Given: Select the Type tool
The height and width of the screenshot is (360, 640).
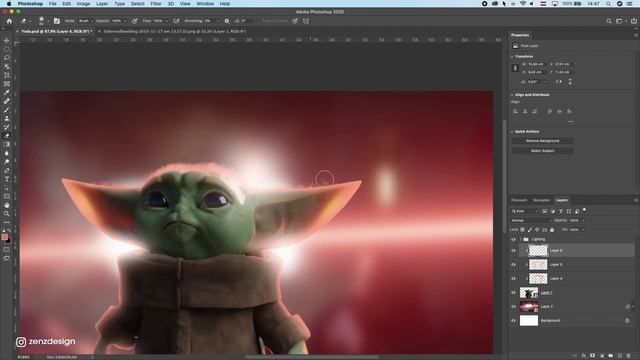Looking at the screenshot, I should click(7, 179).
